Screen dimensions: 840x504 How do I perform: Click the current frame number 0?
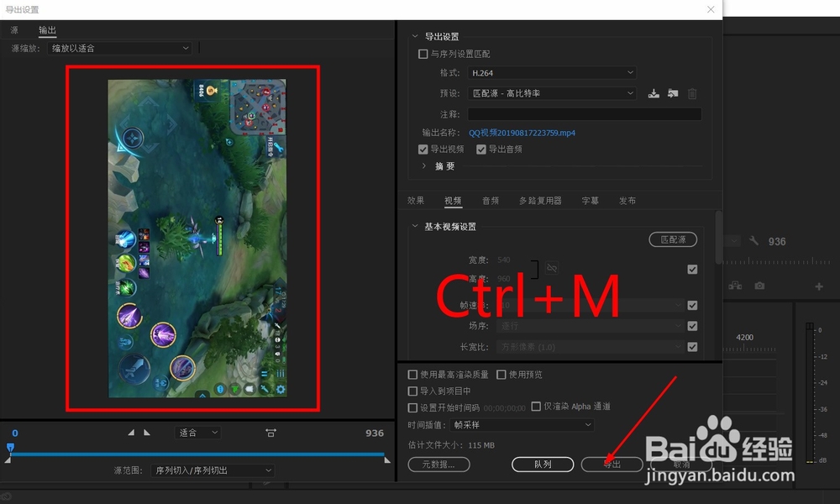15,433
